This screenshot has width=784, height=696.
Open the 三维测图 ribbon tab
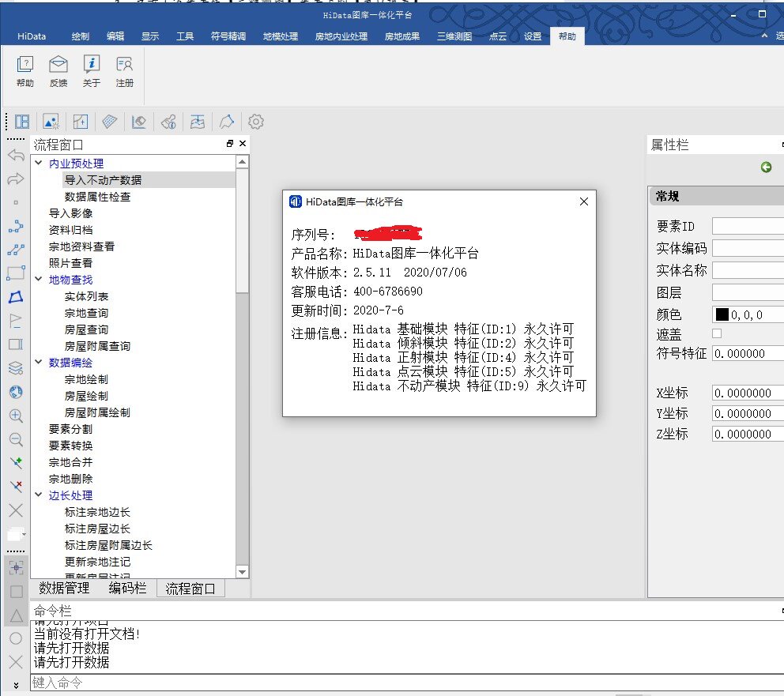point(454,36)
